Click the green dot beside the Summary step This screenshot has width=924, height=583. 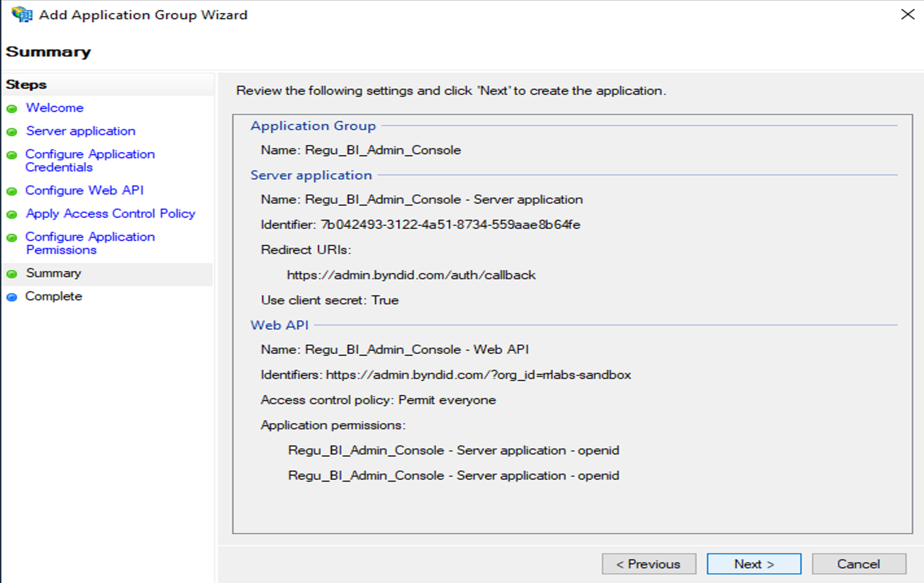pos(12,274)
